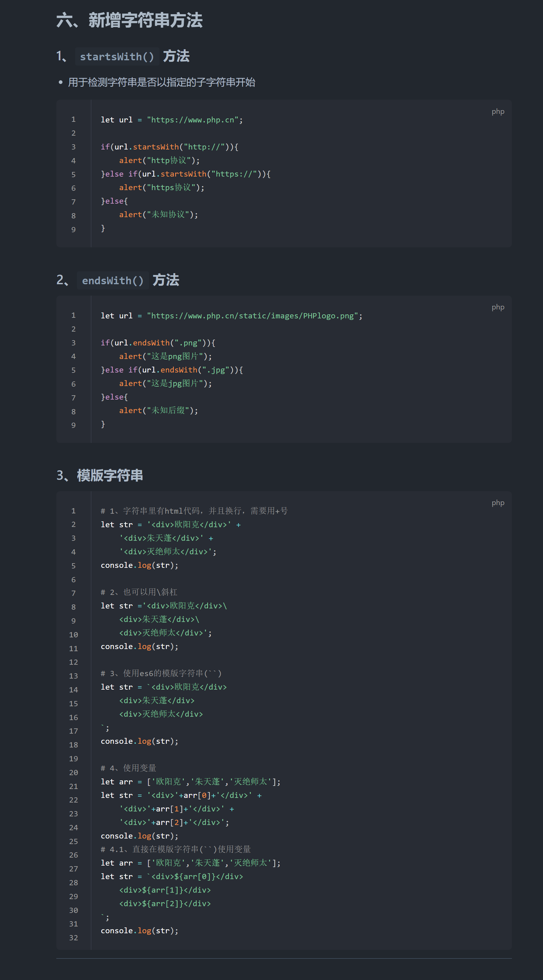
Task: Click line number 12 in the 模版字符串 block
Action: point(74,662)
